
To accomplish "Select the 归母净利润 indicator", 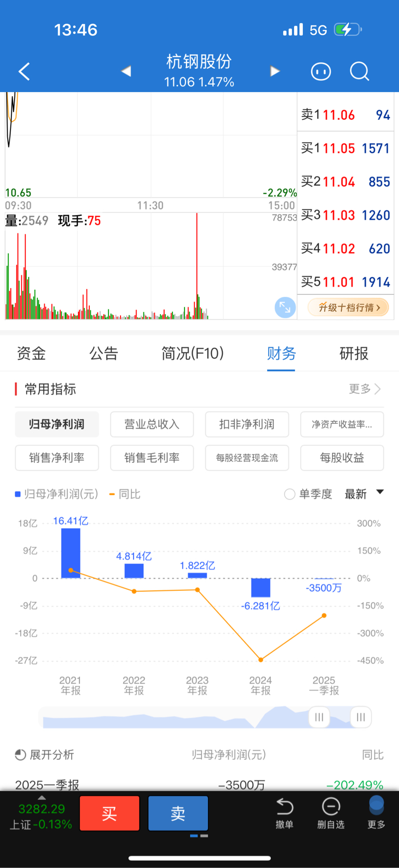I will coord(57,424).
